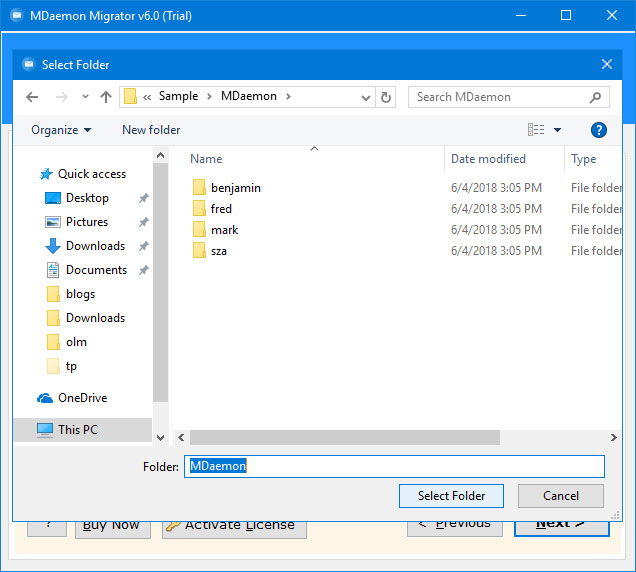Viewport: 636px width, 572px height.
Task: Click pin icon next to Documents
Action: pos(144,270)
